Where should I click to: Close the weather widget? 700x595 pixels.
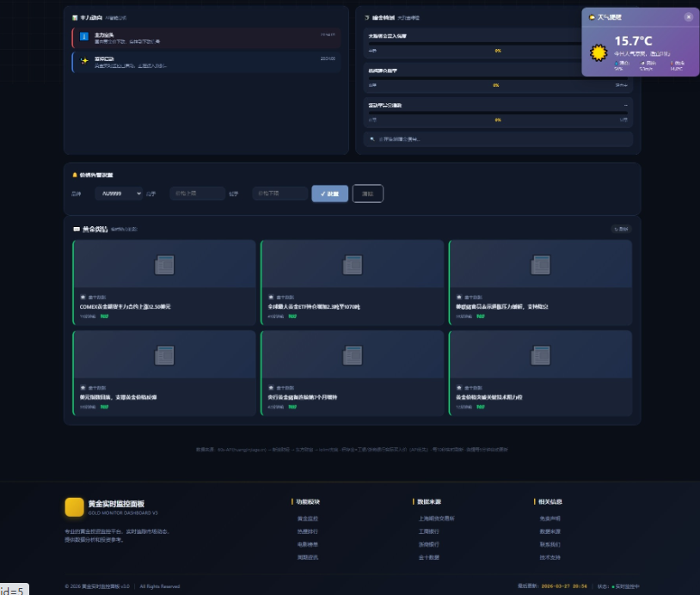tap(688, 16)
